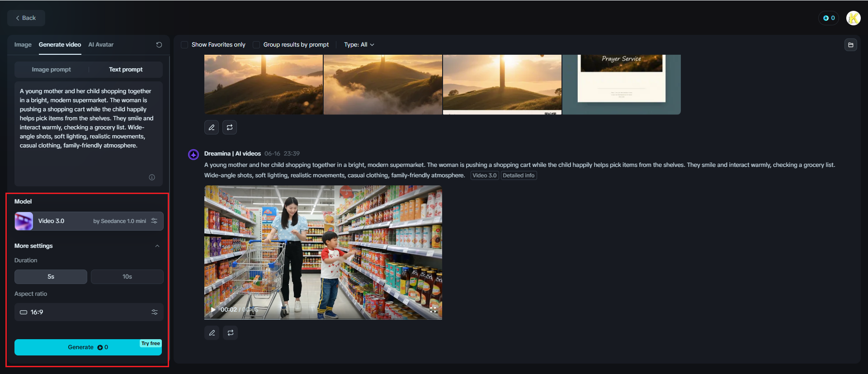Collapse the More settings section
868x374 pixels.
[157, 246]
